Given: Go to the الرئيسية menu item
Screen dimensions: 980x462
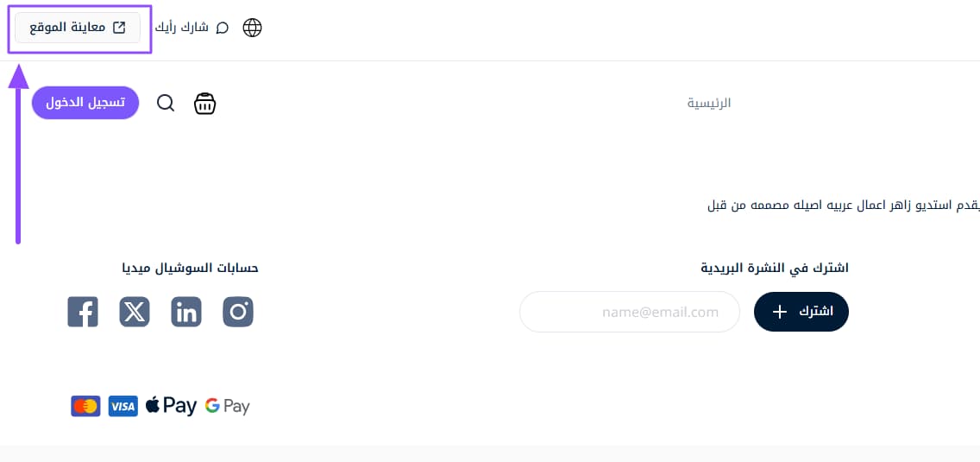Looking at the screenshot, I should click(x=709, y=103).
